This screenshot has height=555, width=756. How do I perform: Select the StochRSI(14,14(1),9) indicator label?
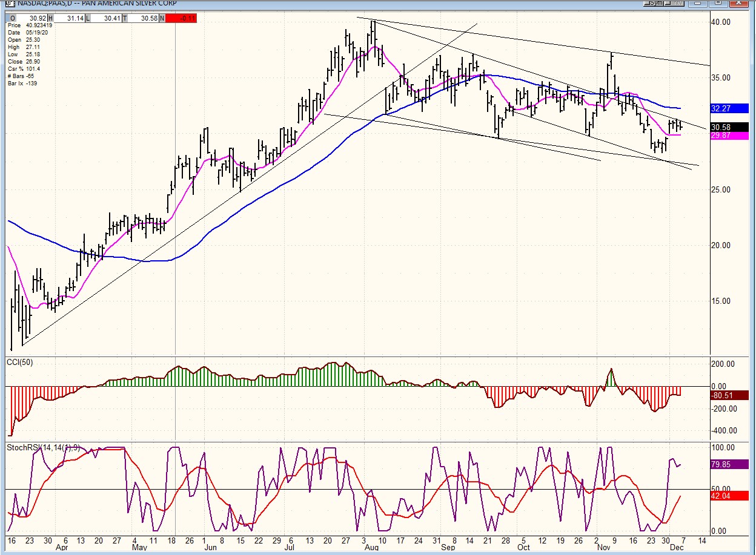[42, 447]
